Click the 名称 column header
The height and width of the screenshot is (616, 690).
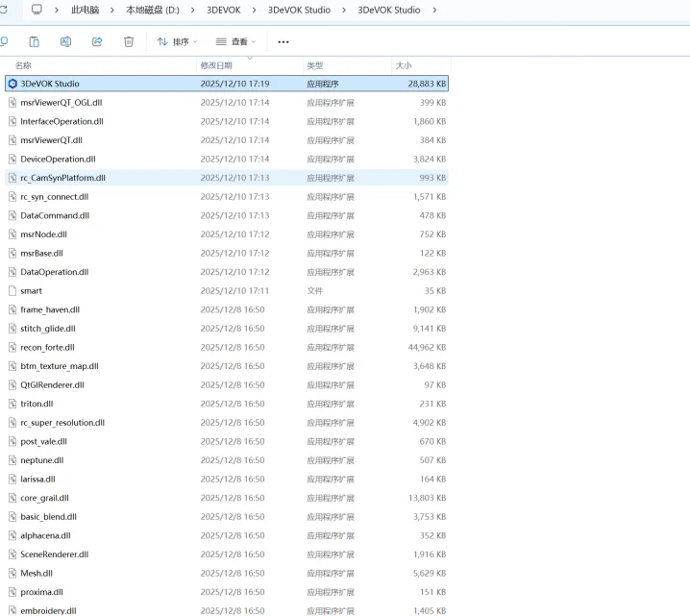[x=23, y=65]
